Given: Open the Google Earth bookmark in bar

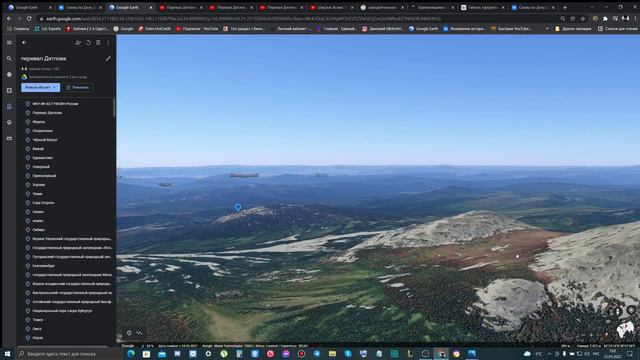Looking at the screenshot, I should click(x=423, y=29).
